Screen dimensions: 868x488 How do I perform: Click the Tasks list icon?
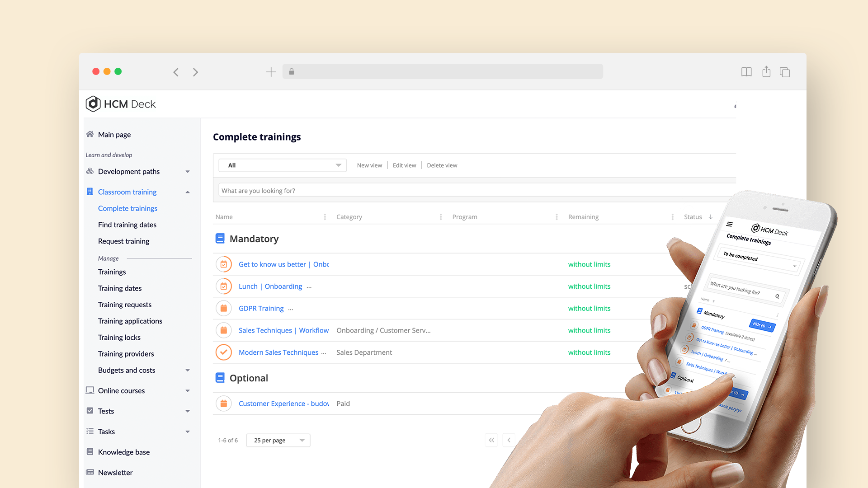tap(90, 431)
